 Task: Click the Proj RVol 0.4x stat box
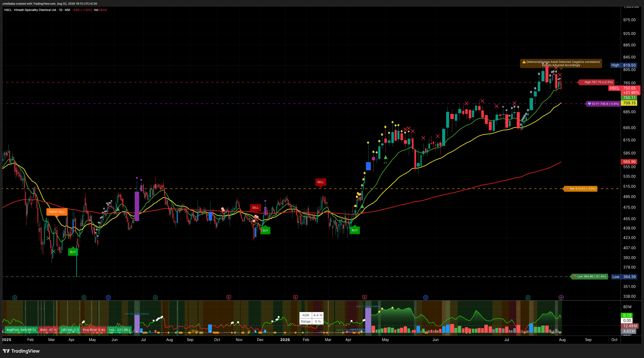coord(94,330)
